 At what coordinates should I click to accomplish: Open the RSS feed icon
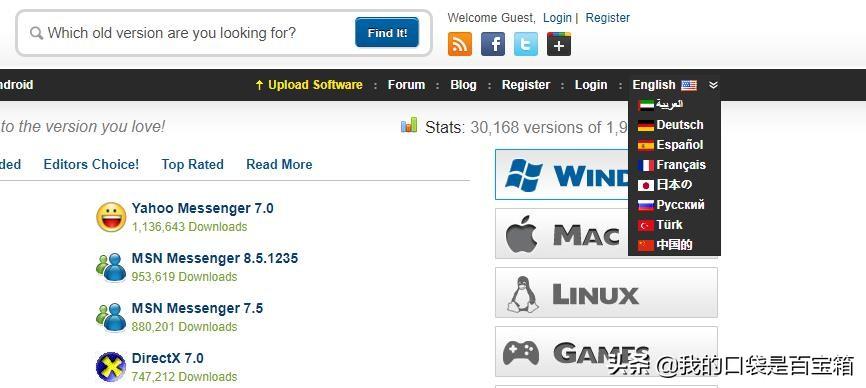[460, 44]
